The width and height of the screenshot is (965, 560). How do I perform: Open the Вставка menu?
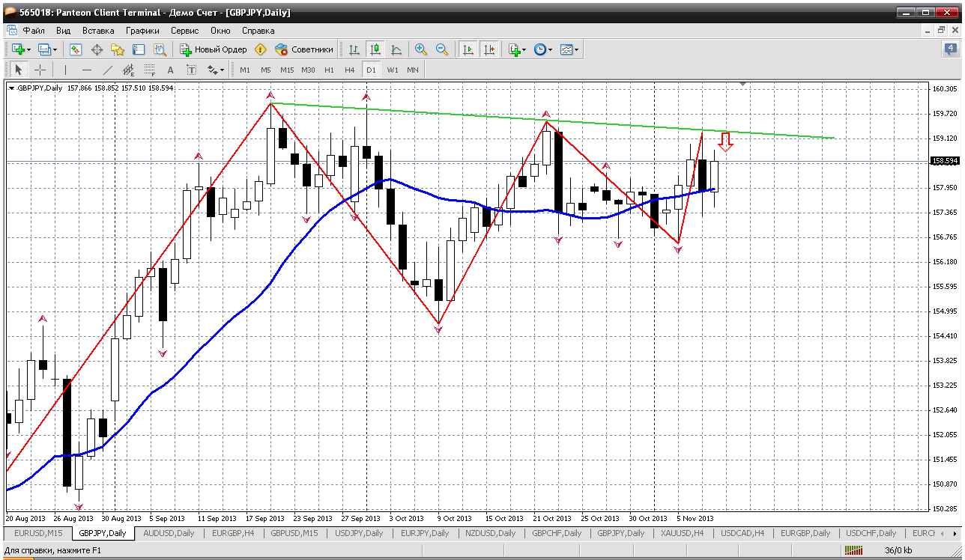[x=98, y=31]
